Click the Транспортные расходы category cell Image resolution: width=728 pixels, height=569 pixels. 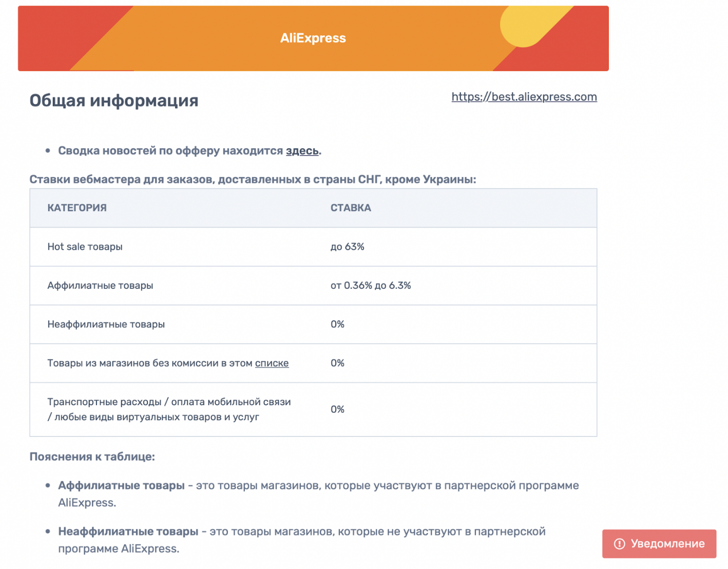[169, 409]
